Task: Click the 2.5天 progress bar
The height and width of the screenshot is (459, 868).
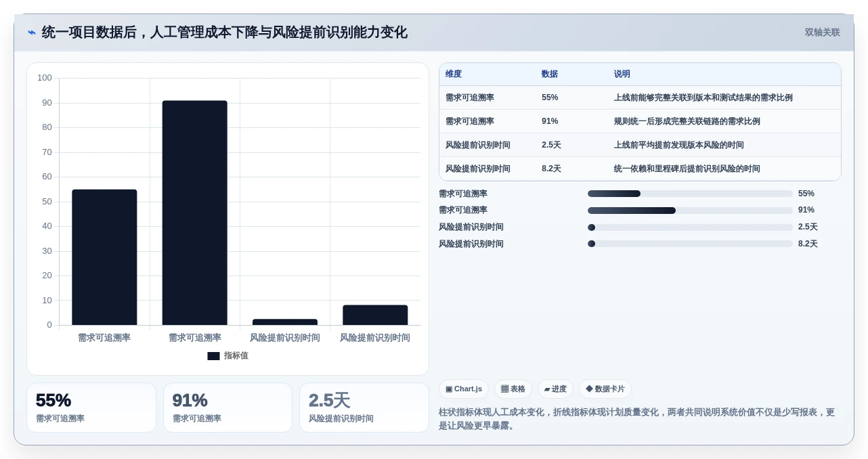Action: 690,227
